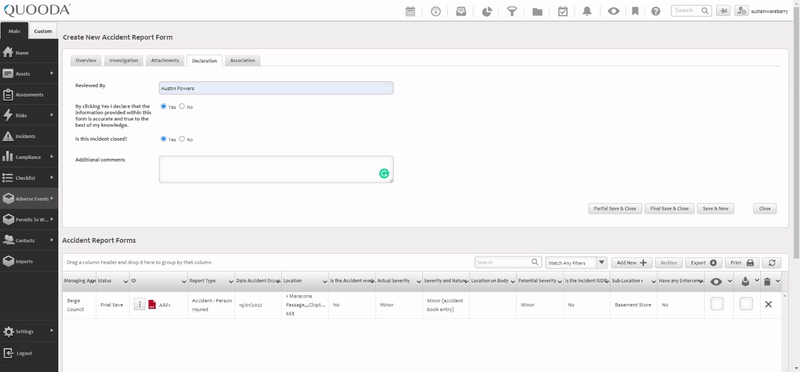
Task: Open the calendar checkmark tasks icon
Action: point(563,11)
